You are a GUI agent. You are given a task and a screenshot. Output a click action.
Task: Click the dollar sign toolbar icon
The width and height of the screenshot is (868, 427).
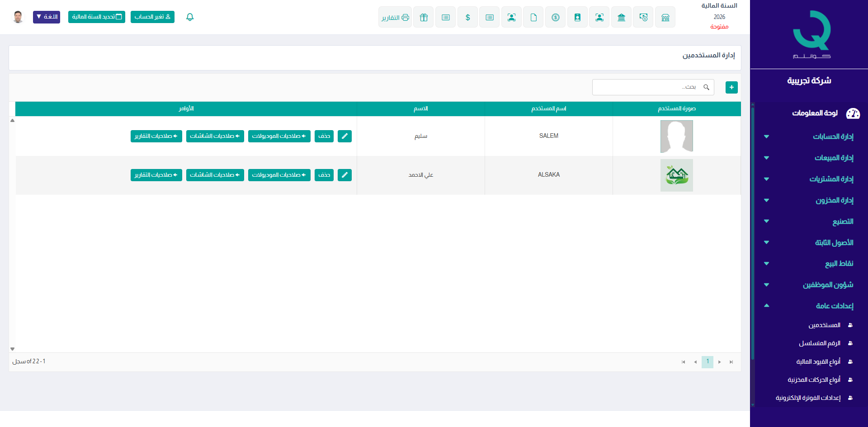(467, 17)
